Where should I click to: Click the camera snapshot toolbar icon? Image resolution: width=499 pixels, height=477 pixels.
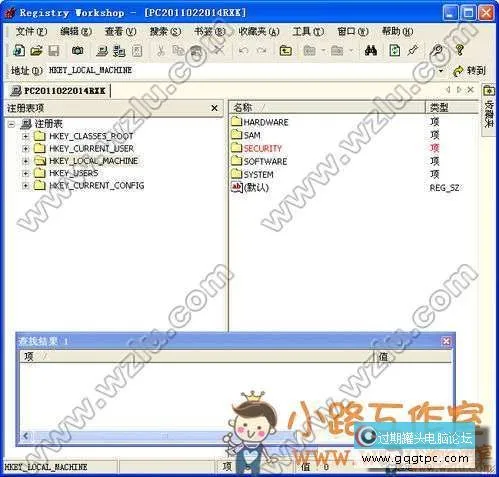point(78,51)
